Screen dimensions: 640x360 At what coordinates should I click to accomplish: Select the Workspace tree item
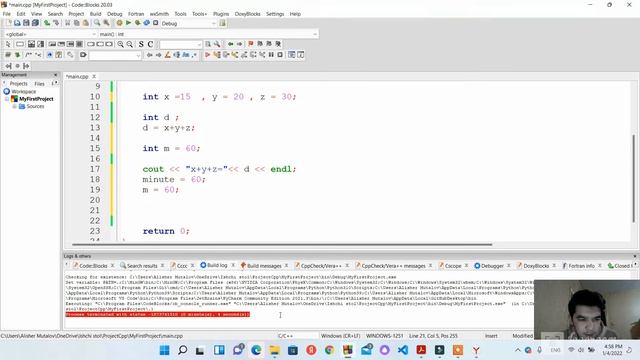tap(24, 92)
